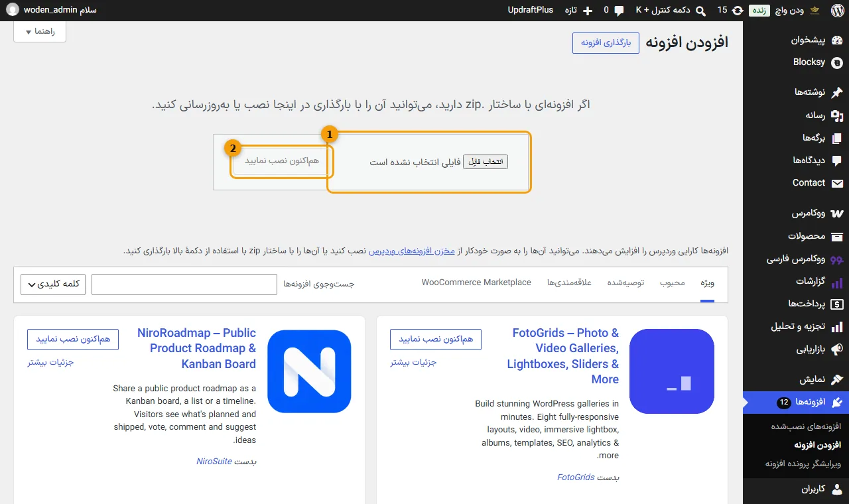Open Installed Plugins (افزونه‌های نصب‌شده) submenu item
The height and width of the screenshot is (504, 849).
click(806, 426)
